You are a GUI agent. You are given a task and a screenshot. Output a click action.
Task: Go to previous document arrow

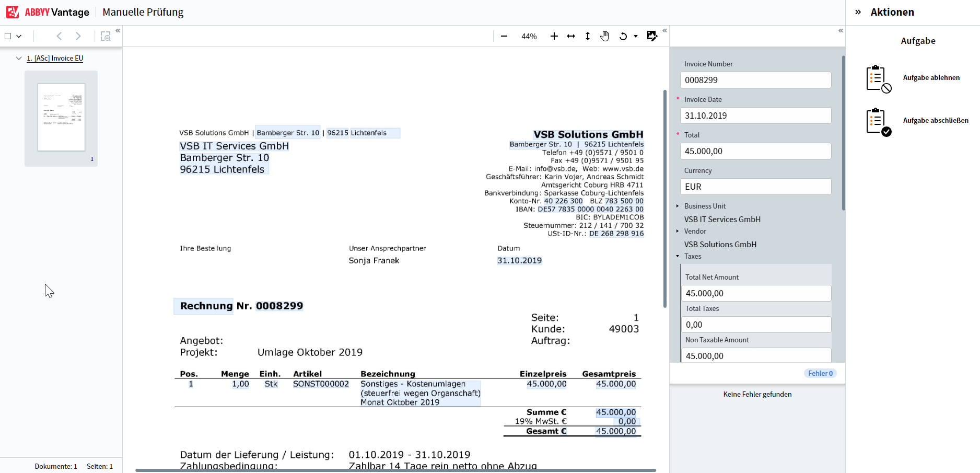click(x=59, y=36)
